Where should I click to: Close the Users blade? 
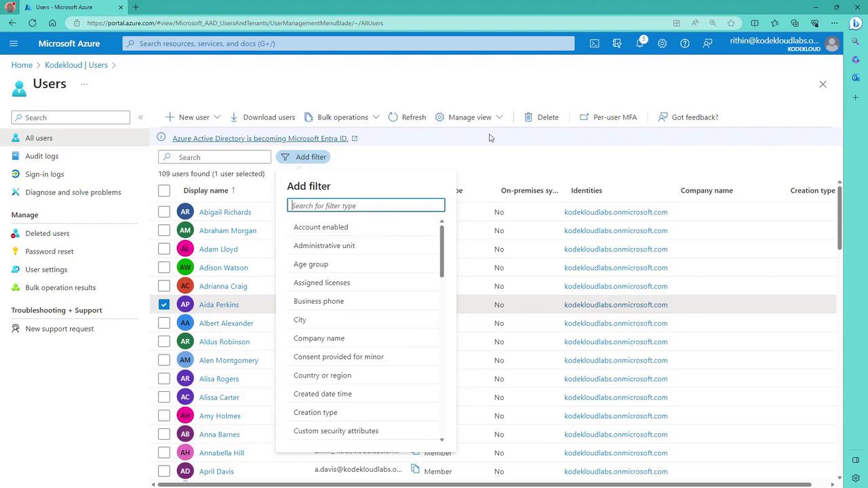coord(823,84)
